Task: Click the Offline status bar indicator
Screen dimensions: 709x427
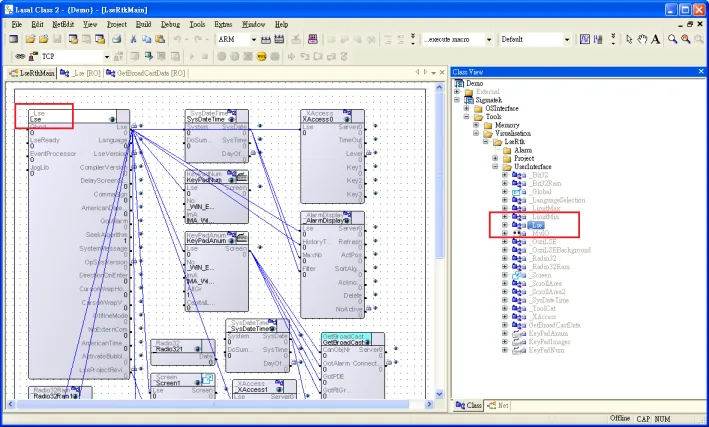Action: coord(619,418)
